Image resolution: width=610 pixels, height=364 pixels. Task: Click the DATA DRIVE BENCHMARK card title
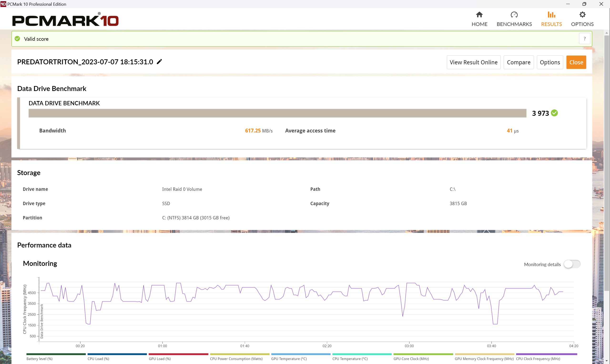64,103
